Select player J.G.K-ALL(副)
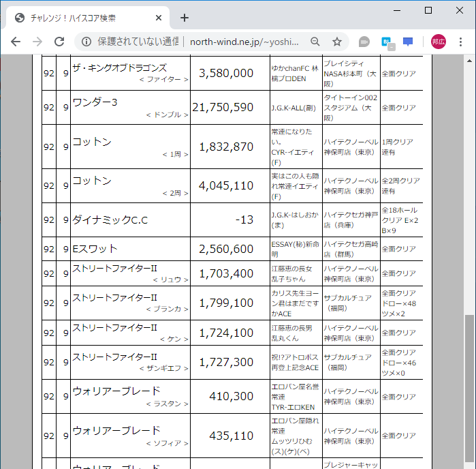 pyautogui.click(x=293, y=108)
